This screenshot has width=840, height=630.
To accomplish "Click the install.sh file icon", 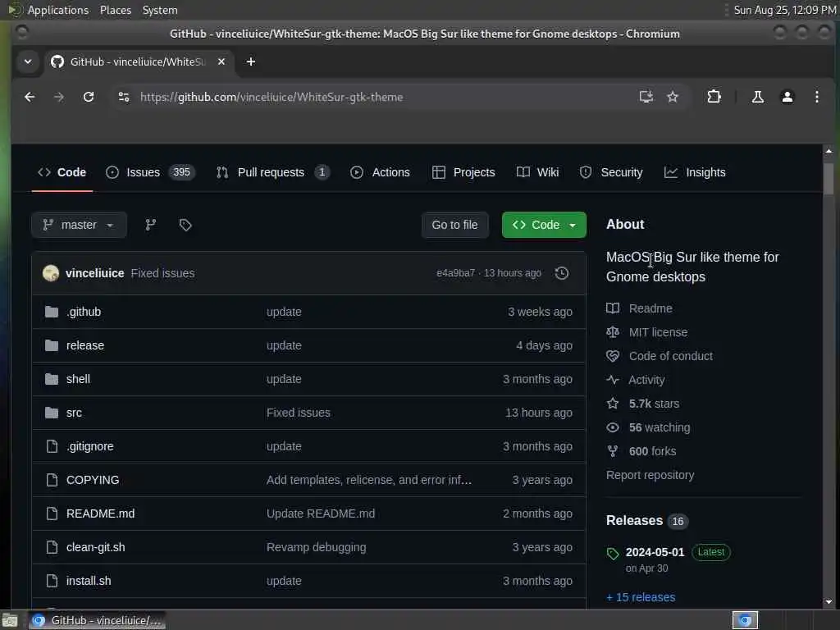I will 52,581.
